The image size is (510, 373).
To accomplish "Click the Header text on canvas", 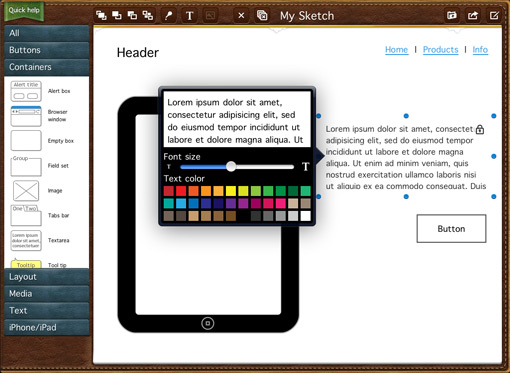I will pos(138,53).
